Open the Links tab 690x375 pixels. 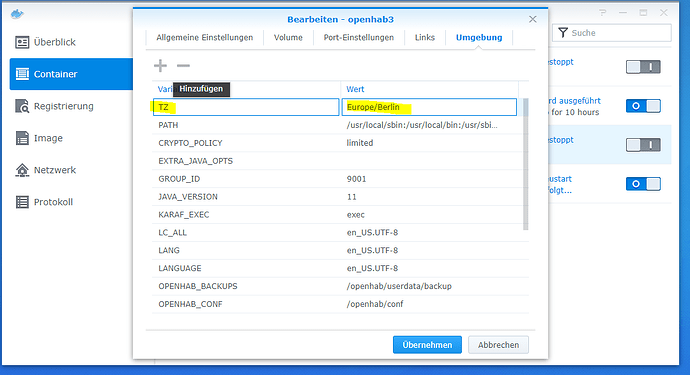425,37
